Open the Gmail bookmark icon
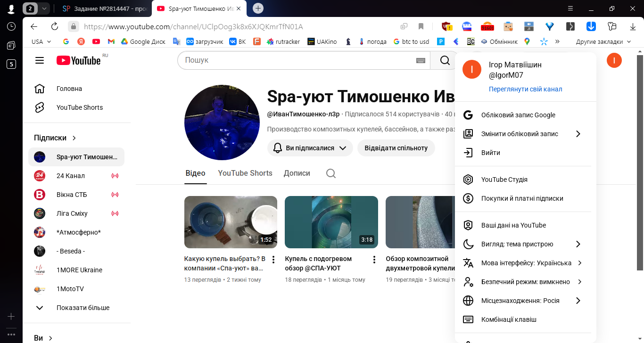 pyautogui.click(x=111, y=41)
